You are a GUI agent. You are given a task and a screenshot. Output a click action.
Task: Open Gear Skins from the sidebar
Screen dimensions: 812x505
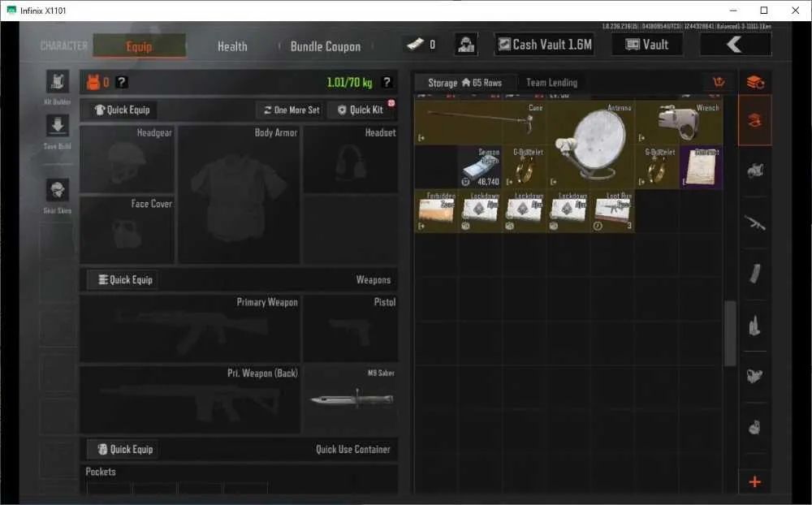coord(58,190)
